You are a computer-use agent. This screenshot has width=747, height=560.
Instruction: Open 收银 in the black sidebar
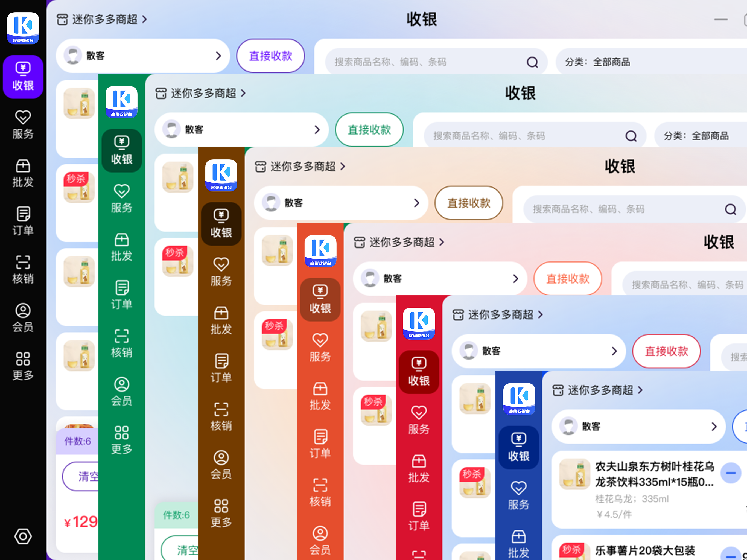point(23,77)
